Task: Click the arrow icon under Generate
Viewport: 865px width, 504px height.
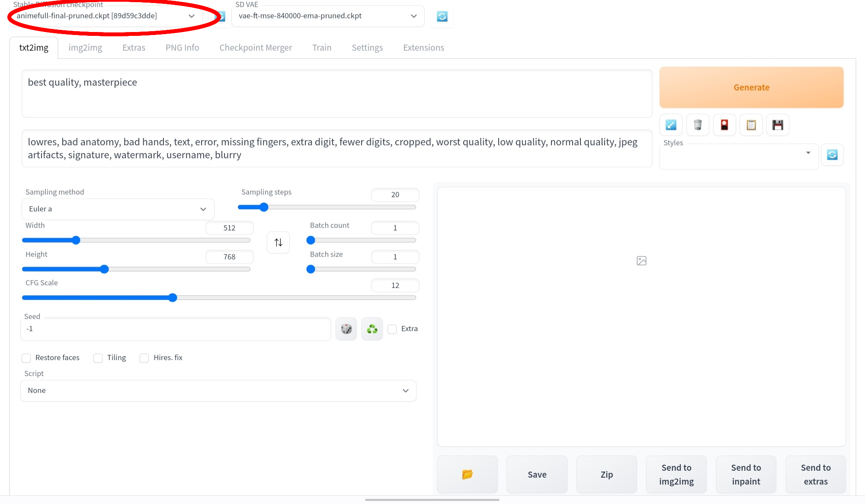Action: pyautogui.click(x=671, y=125)
